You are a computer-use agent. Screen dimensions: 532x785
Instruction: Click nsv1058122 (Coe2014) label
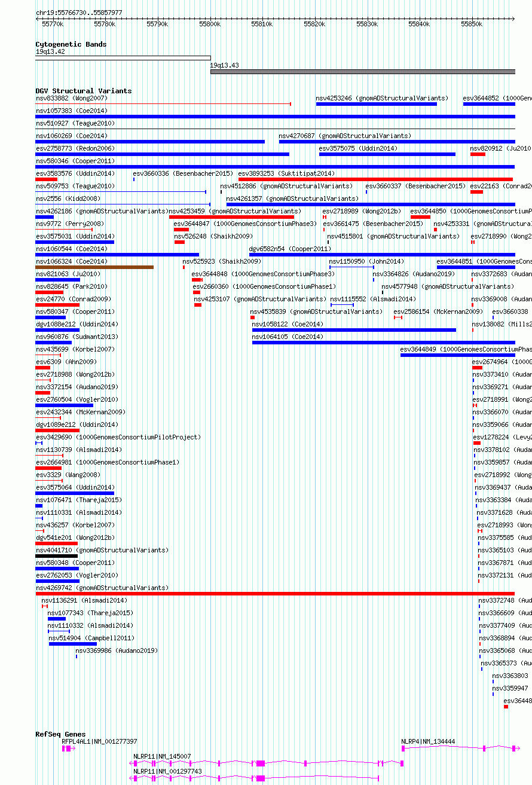288,324
